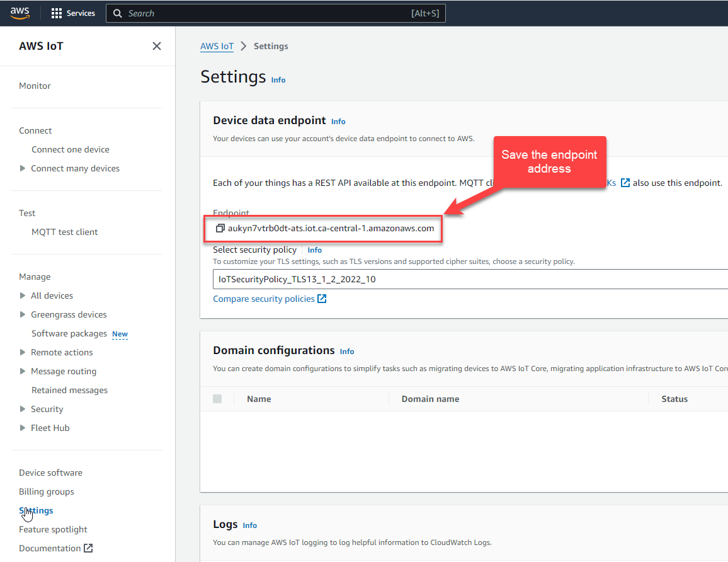This screenshot has height=562, width=728.
Task: Click the Test section heading
Action: [27, 213]
